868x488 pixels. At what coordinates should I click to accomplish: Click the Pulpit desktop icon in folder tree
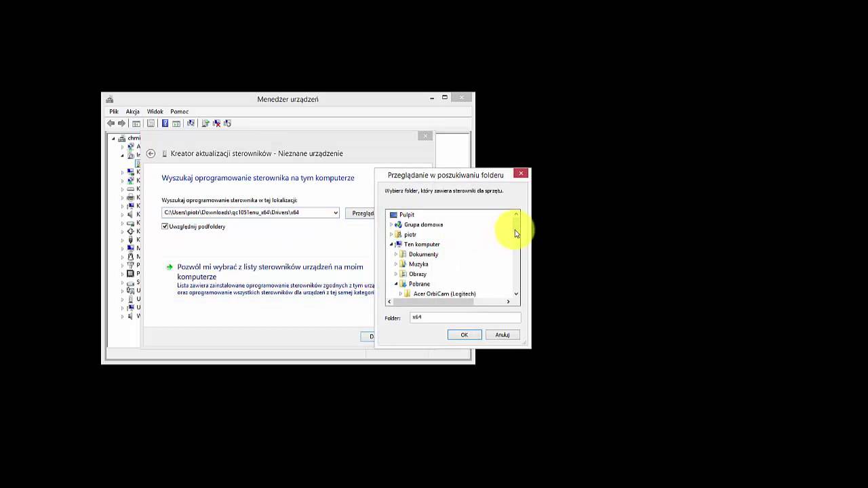pos(393,215)
